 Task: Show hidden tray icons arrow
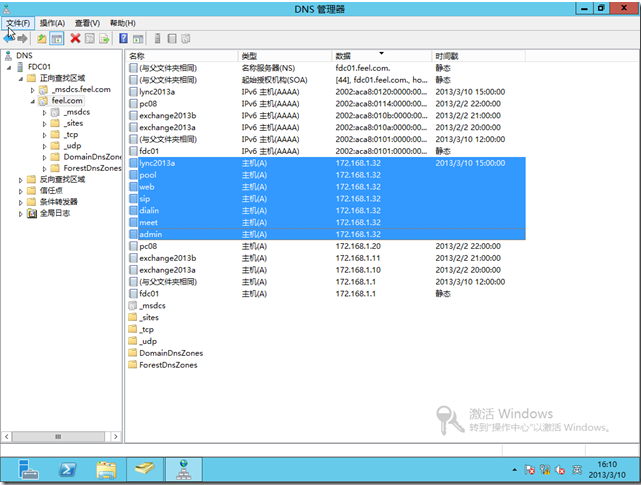514,470
